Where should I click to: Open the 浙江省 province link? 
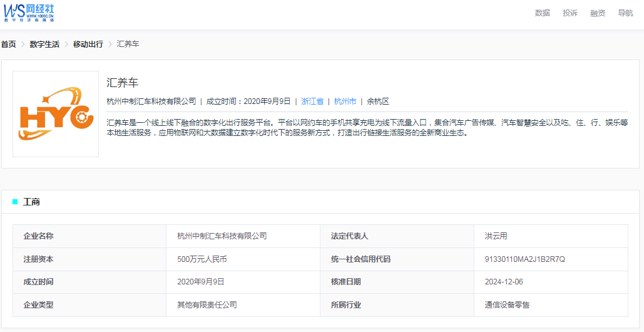312,101
